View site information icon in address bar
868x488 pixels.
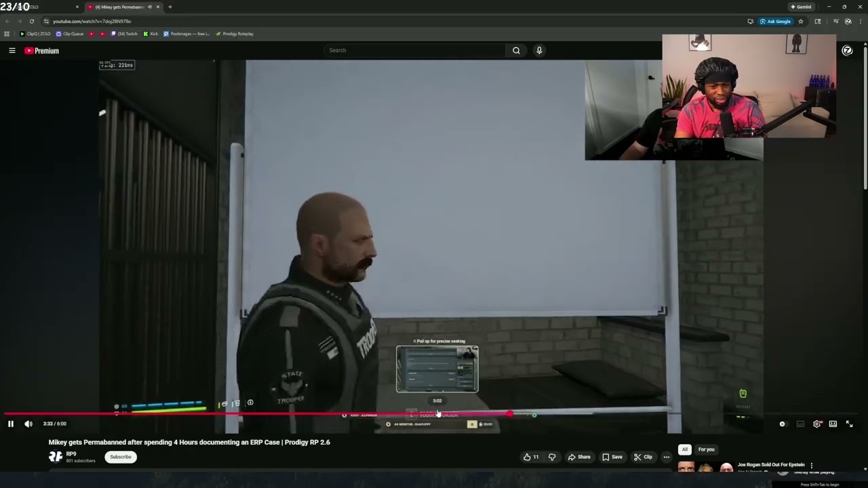tap(46, 21)
